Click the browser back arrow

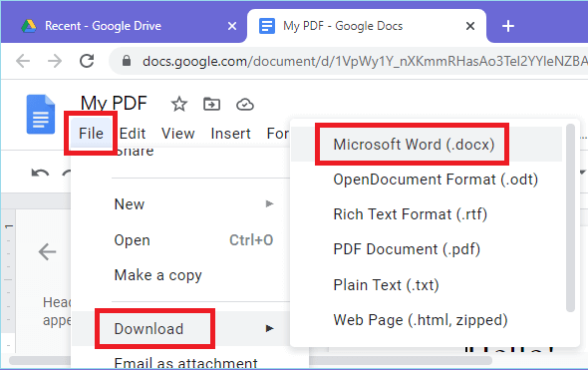click(23, 61)
